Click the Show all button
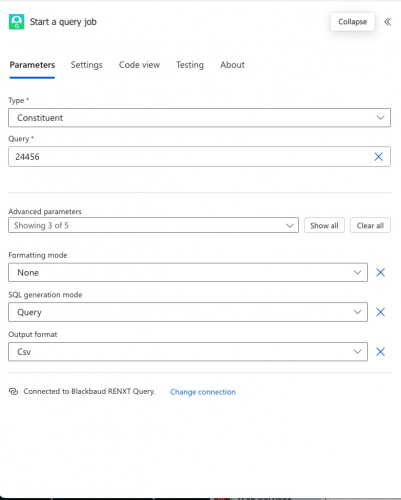This screenshot has height=500, width=401. (324, 226)
